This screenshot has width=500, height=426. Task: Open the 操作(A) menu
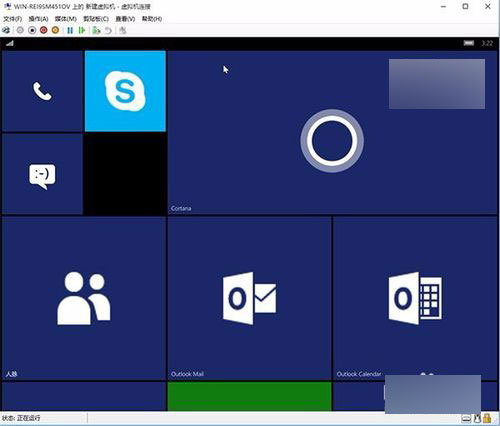[38, 19]
